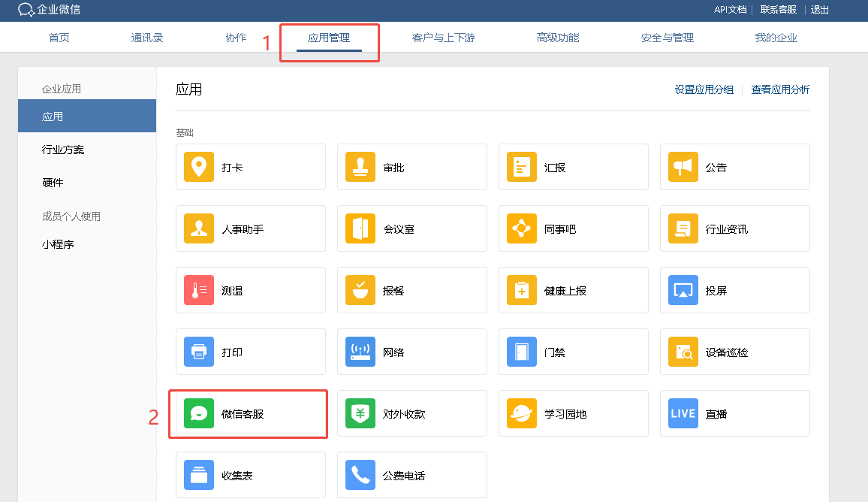Image resolution: width=868 pixels, height=502 pixels.
Task: Select the 汇报 app name
Action: coord(555,168)
